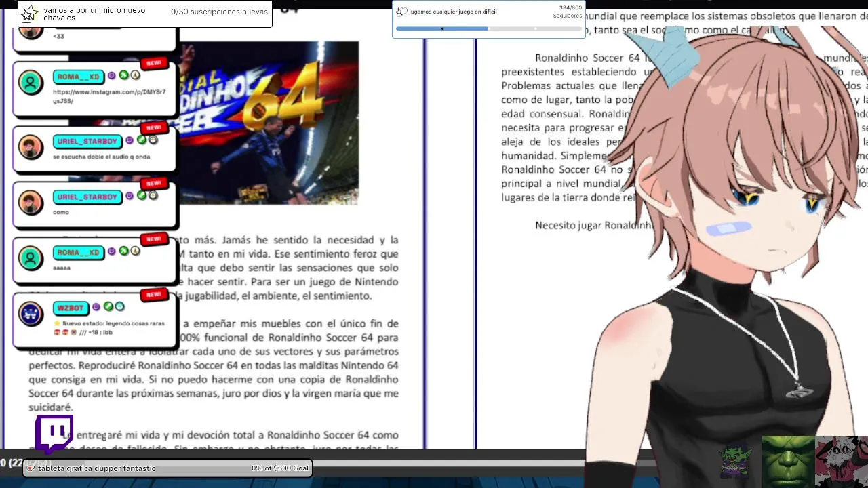Viewport: 868px width, 488px height.
Task: Click the followers goal progress bar
Action: tap(488, 28)
